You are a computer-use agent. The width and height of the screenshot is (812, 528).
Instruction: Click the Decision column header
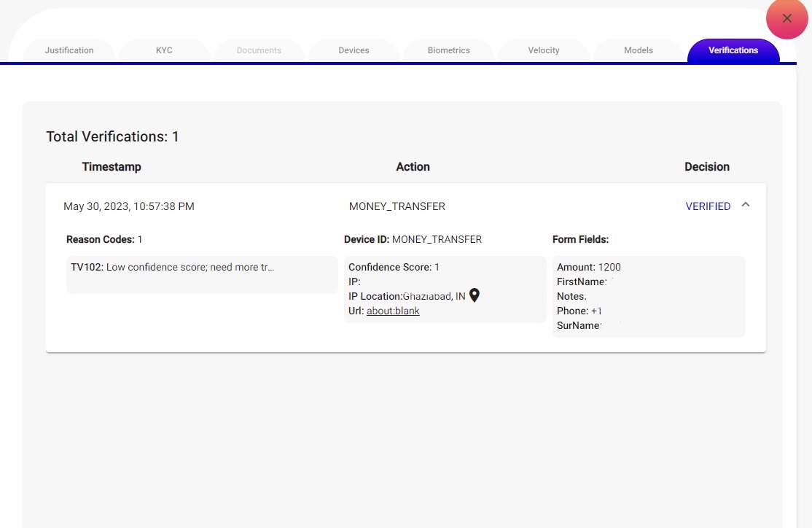pyautogui.click(x=707, y=167)
